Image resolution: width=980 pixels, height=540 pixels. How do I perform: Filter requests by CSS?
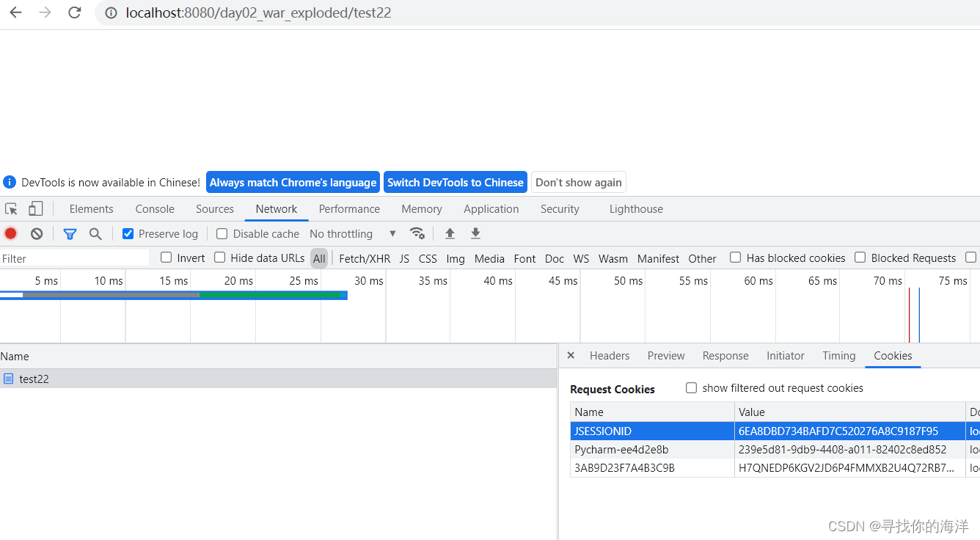click(428, 258)
